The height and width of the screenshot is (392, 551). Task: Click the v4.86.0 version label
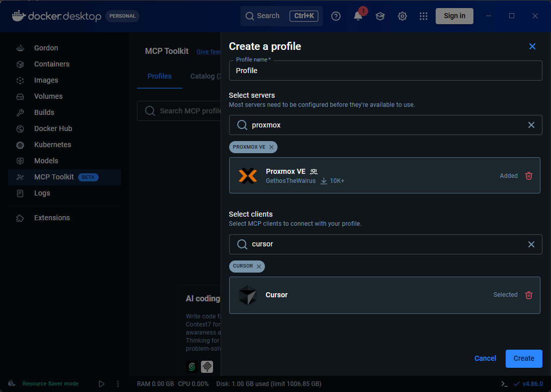(x=532, y=384)
